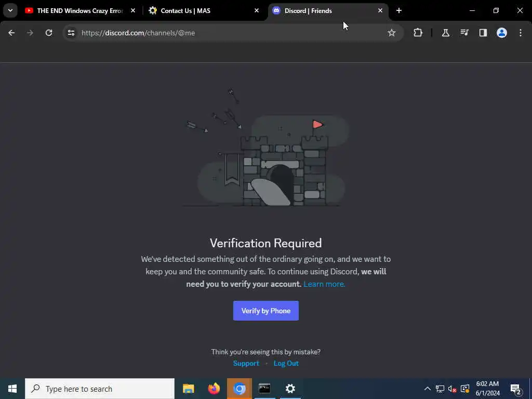Open File Explorer from the taskbar

(x=188, y=389)
